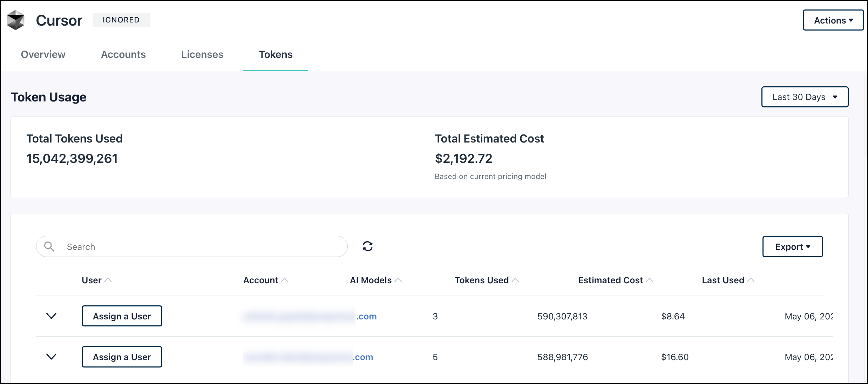Click the Cursor app logo icon

(x=16, y=20)
